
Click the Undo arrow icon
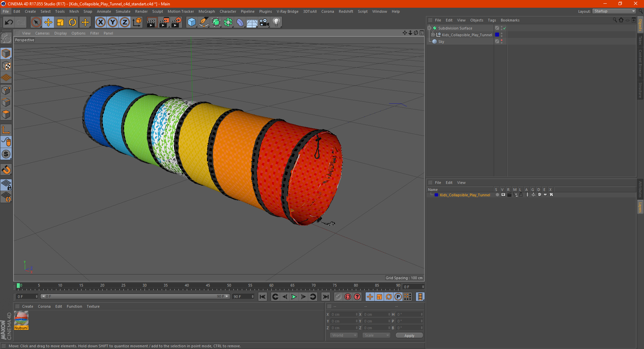coord(9,22)
